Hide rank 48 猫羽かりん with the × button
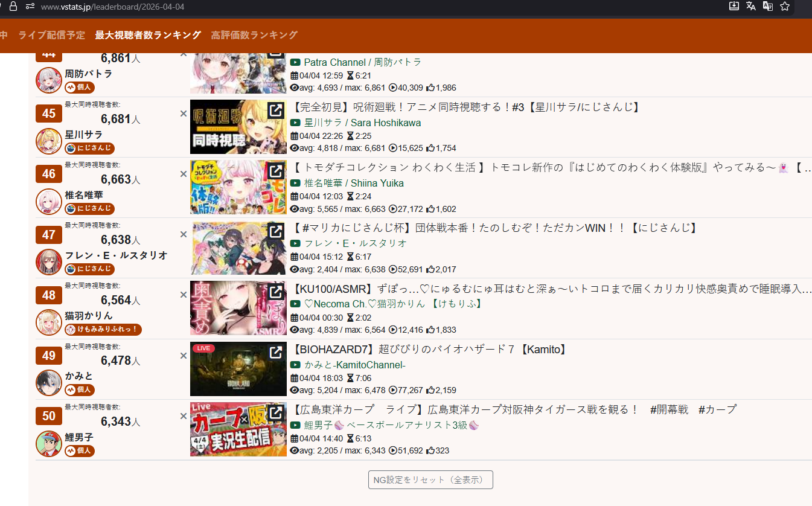This screenshot has height=506, width=812. pos(184,295)
